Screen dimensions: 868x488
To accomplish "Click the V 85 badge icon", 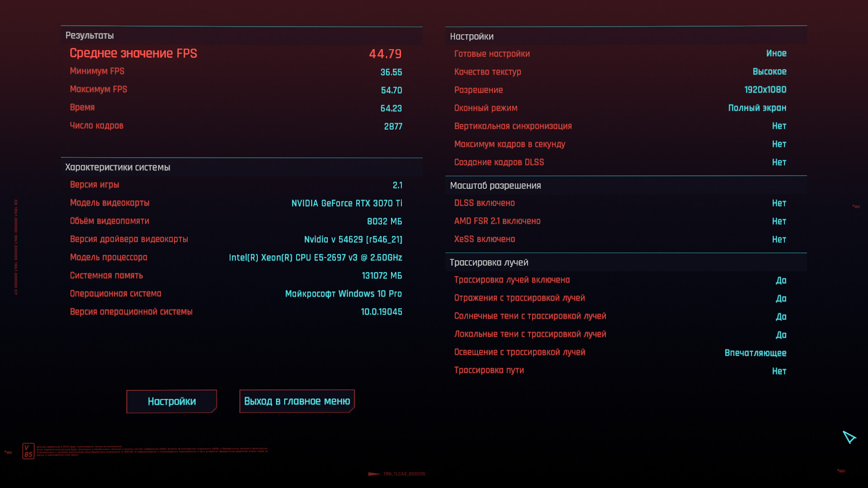I will (28, 451).
